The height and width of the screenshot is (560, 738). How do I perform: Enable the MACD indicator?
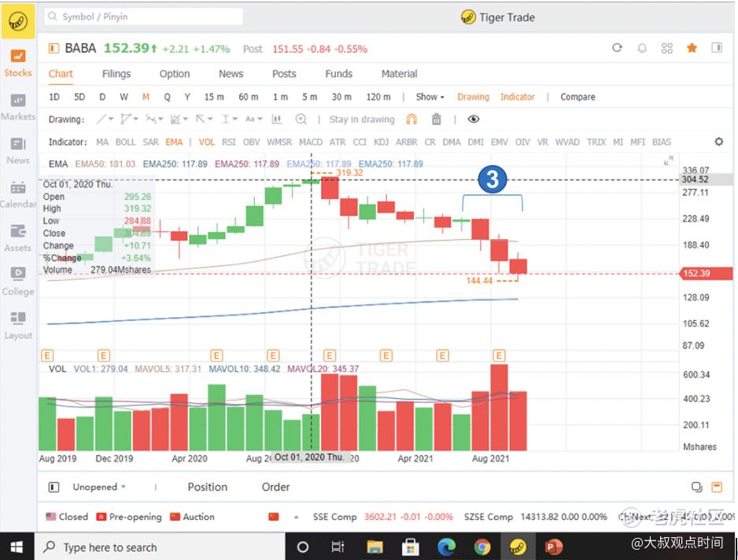pos(311,142)
